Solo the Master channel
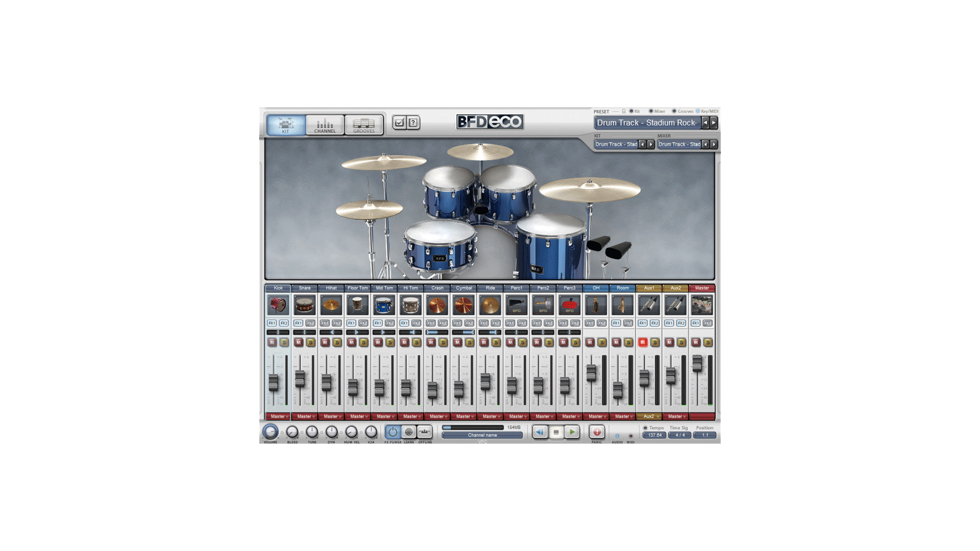980x551 pixels. point(708,342)
